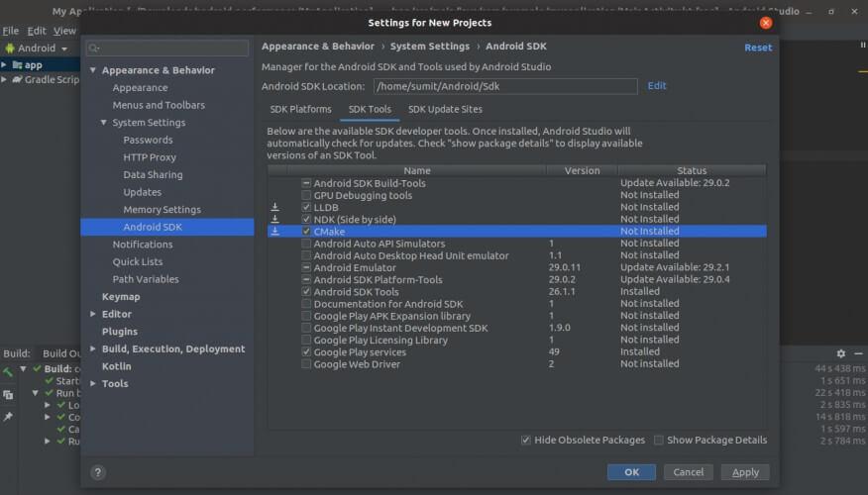Check the GPU Debugging tools box
Image resolution: width=868 pixels, height=495 pixels.
click(x=306, y=195)
